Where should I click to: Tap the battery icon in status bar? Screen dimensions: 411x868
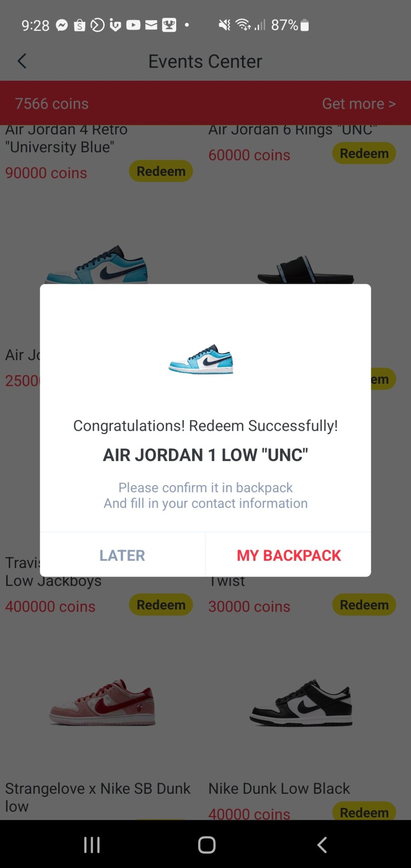point(305,25)
